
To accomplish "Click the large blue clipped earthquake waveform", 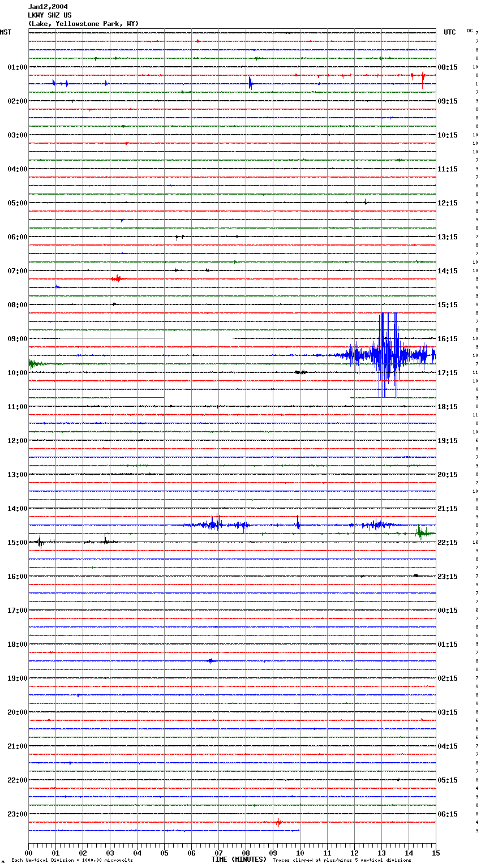I will pyautogui.click(x=388, y=355).
